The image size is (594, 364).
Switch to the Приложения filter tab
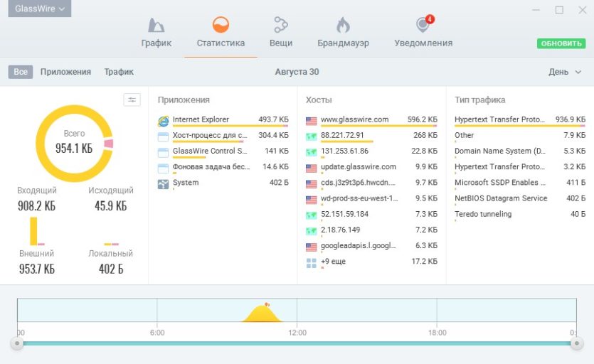(x=65, y=72)
